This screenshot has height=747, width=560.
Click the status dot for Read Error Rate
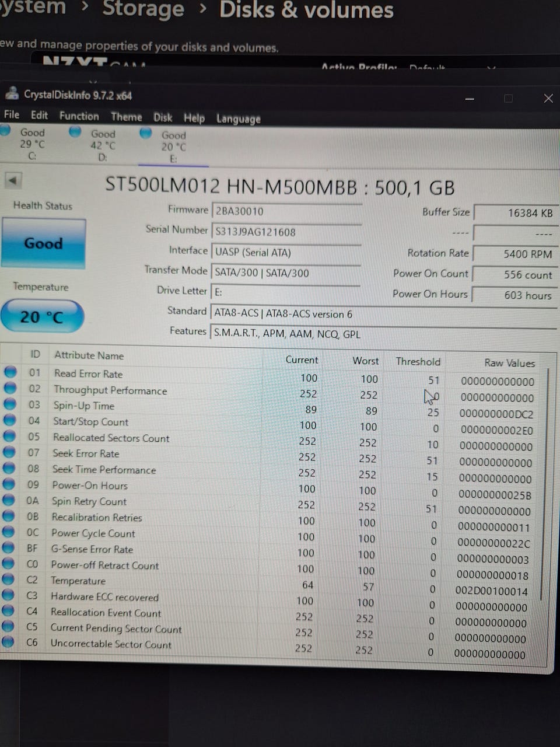10,372
